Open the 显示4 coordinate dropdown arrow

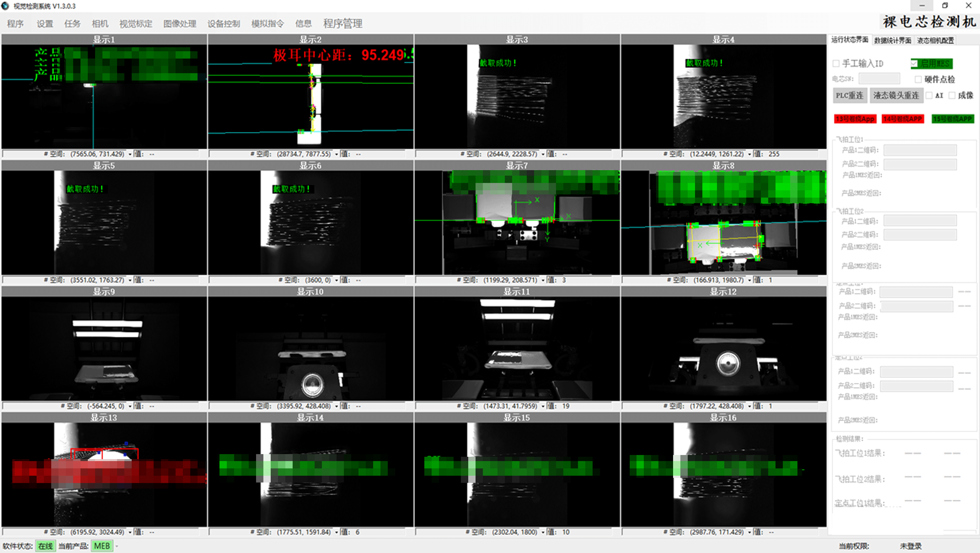(x=750, y=154)
